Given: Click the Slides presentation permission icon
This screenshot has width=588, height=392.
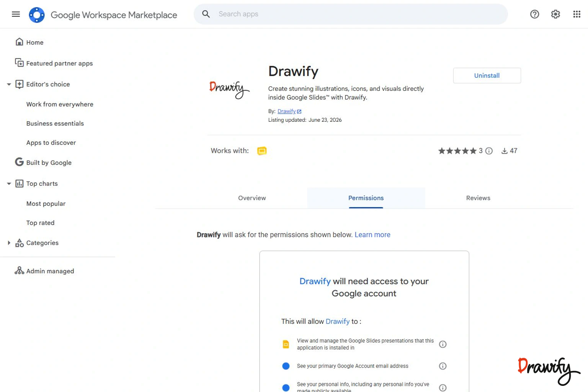Looking at the screenshot, I should click(286, 344).
